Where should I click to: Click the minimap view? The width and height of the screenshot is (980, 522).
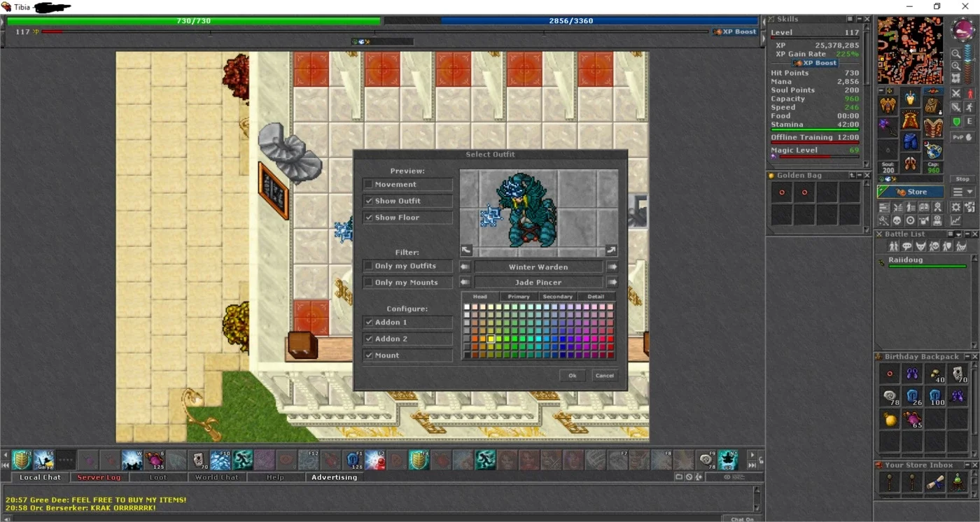pyautogui.click(x=910, y=50)
